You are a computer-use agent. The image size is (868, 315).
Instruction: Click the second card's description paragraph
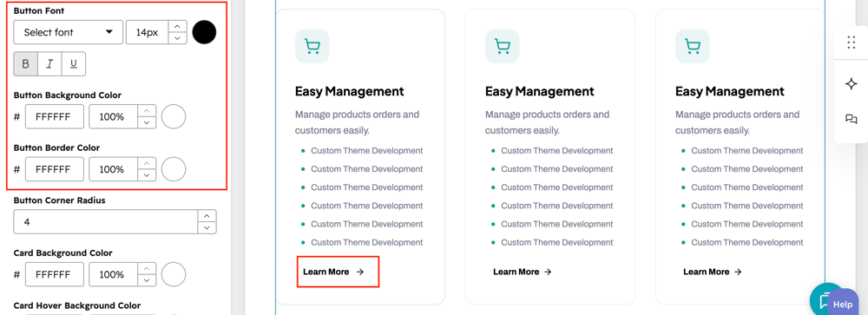(548, 123)
